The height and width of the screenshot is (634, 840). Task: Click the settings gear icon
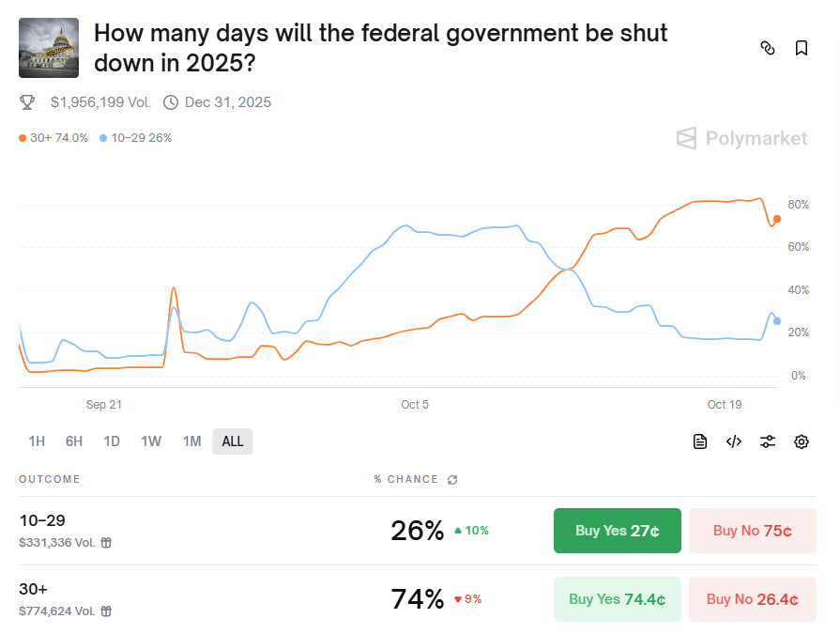pyautogui.click(x=801, y=441)
